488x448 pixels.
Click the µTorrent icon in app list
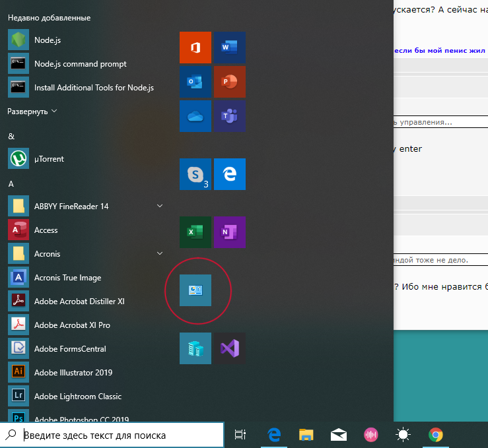pos(18,158)
